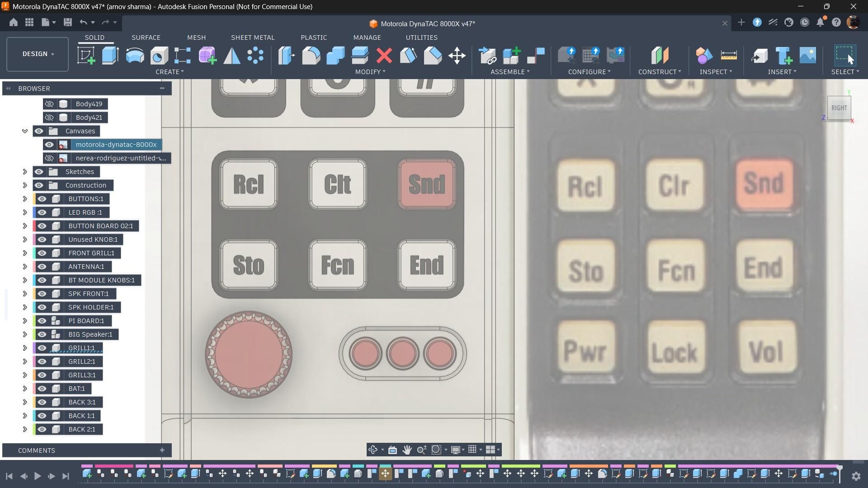
Task: Open the notifications bell
Action: click(821, 22)
